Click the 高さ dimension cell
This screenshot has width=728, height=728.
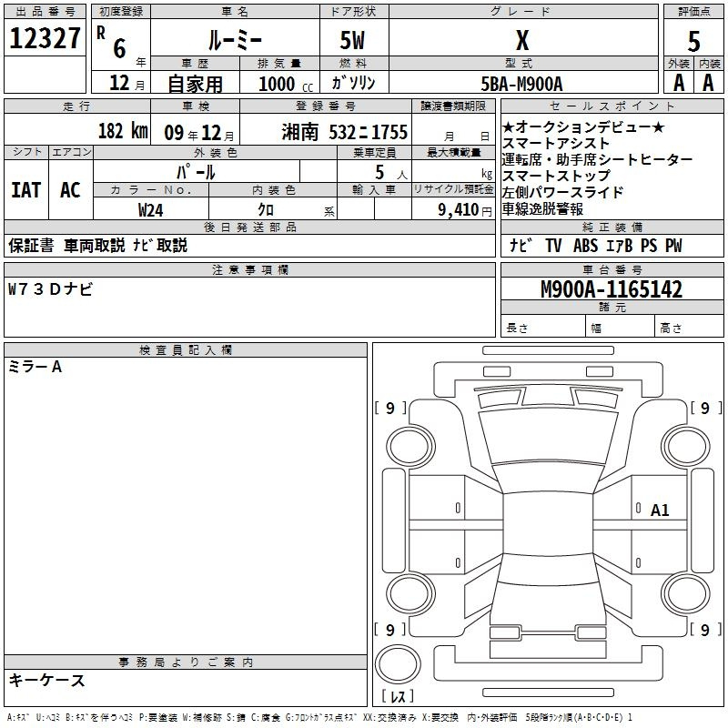[x=689, y=328]
